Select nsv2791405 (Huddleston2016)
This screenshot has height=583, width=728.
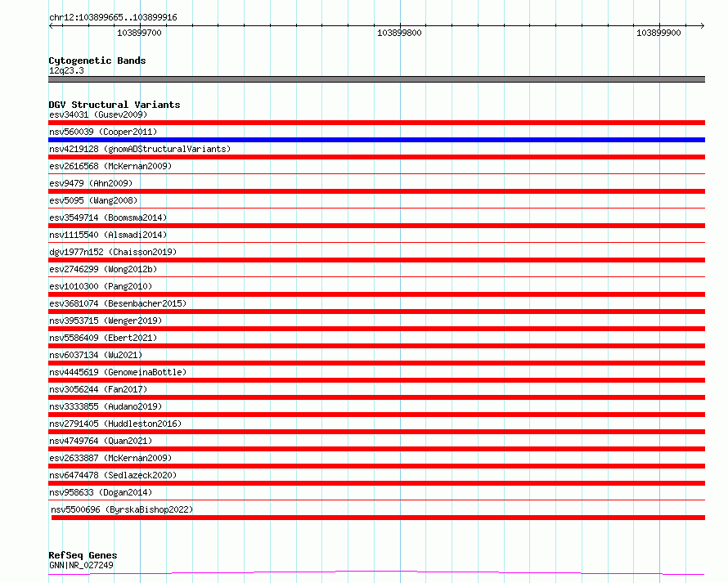(x=115, y=424)
